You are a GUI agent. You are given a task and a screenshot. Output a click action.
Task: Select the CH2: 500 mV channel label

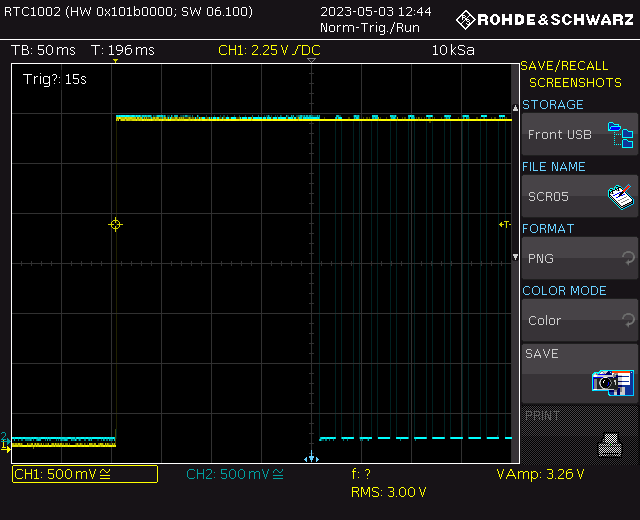tap(235, 474)
